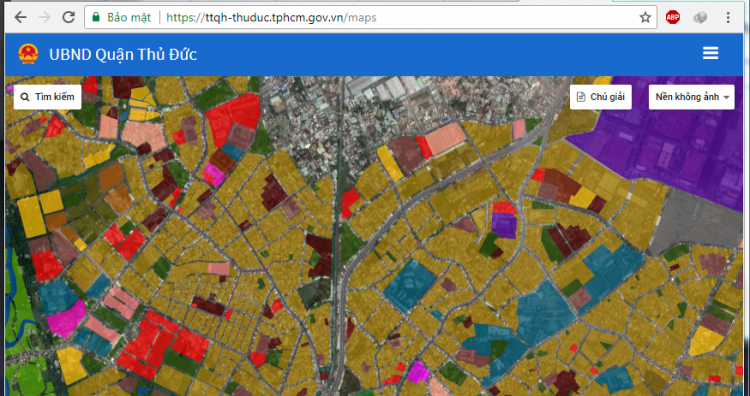
Task: Click the browser back arrow
Action: tap(20, 18)
